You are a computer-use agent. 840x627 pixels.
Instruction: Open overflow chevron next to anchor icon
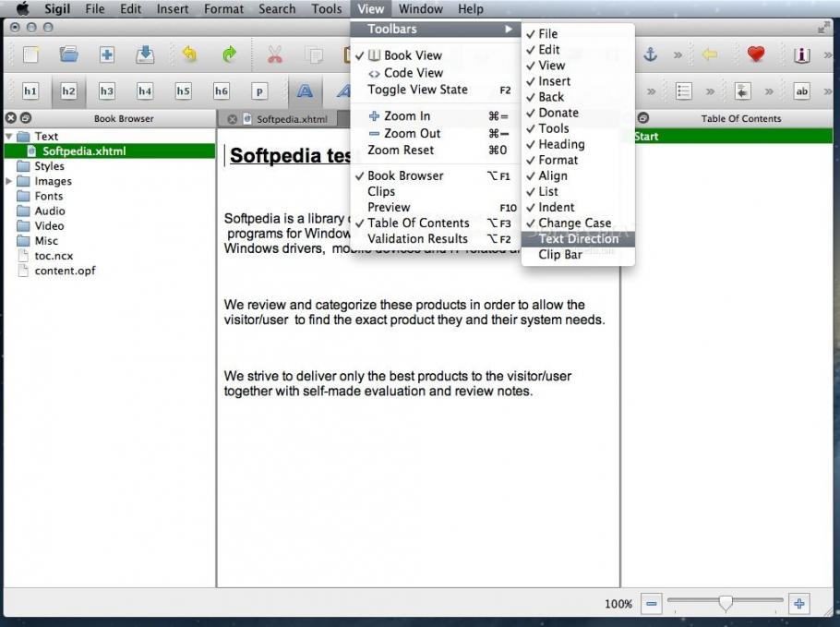[678, 54]
